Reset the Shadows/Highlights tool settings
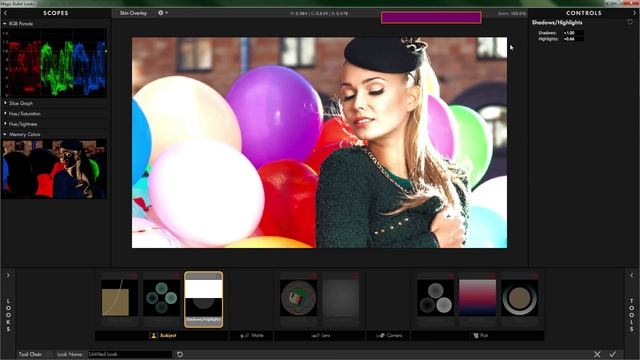Viewport: 640px width, 360px height. click(x=630, y=22)
